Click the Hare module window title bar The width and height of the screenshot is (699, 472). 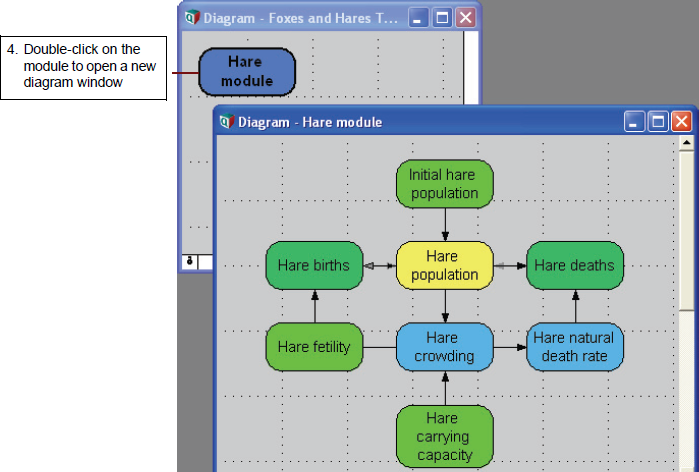[455, 122]
